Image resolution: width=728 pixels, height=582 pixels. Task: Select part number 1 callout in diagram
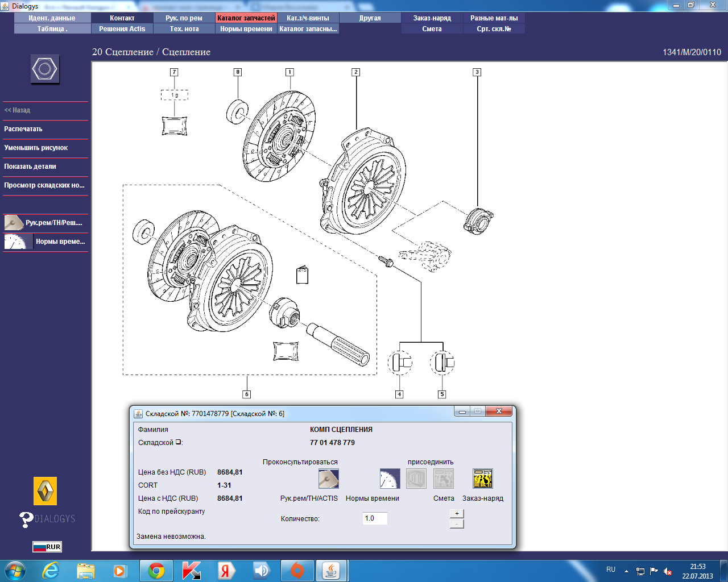[289, 72]
